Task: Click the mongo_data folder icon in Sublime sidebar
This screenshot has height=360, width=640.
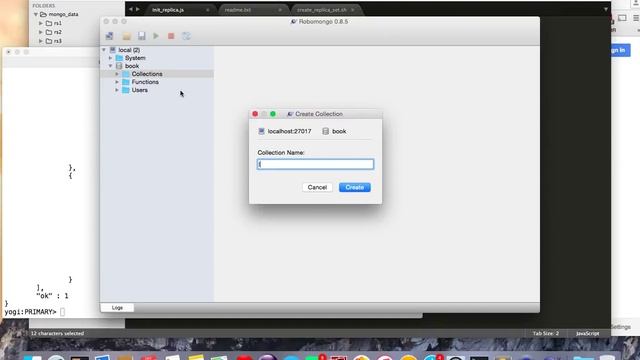Action: point(43,14)
